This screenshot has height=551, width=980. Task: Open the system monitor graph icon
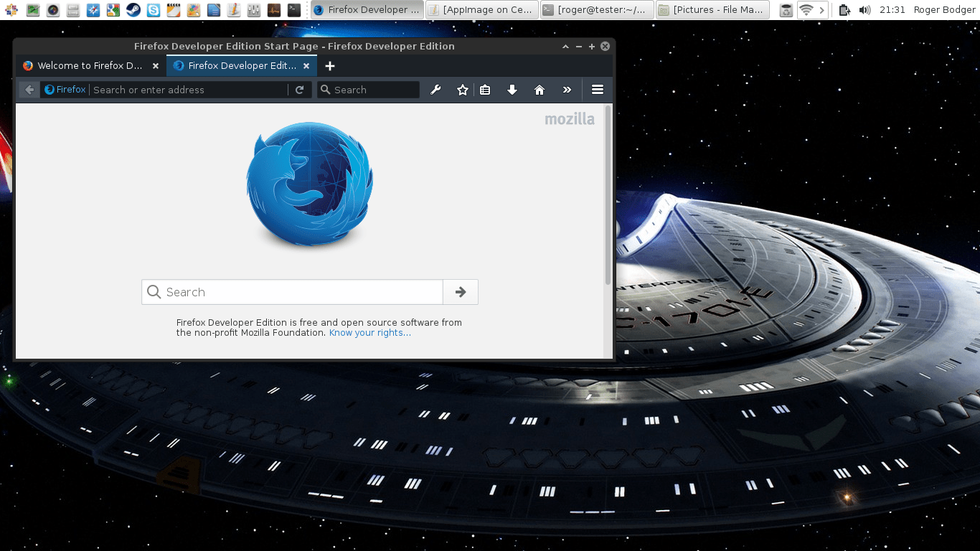coord(273,10)
